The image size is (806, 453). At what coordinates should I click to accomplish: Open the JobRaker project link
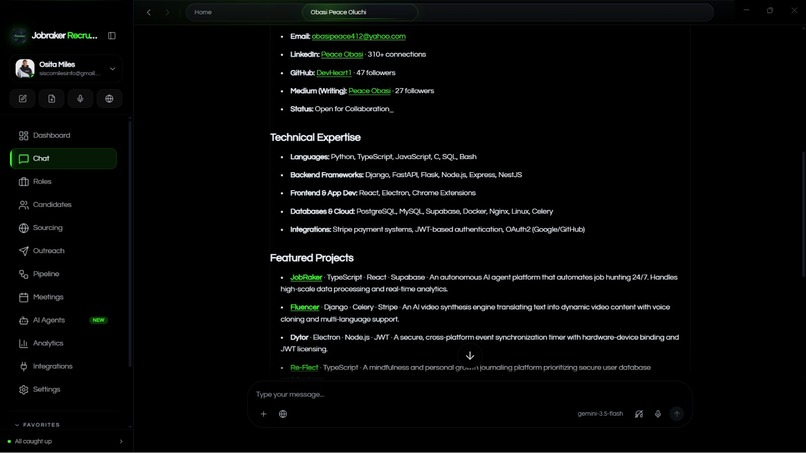tap(306, 278)
